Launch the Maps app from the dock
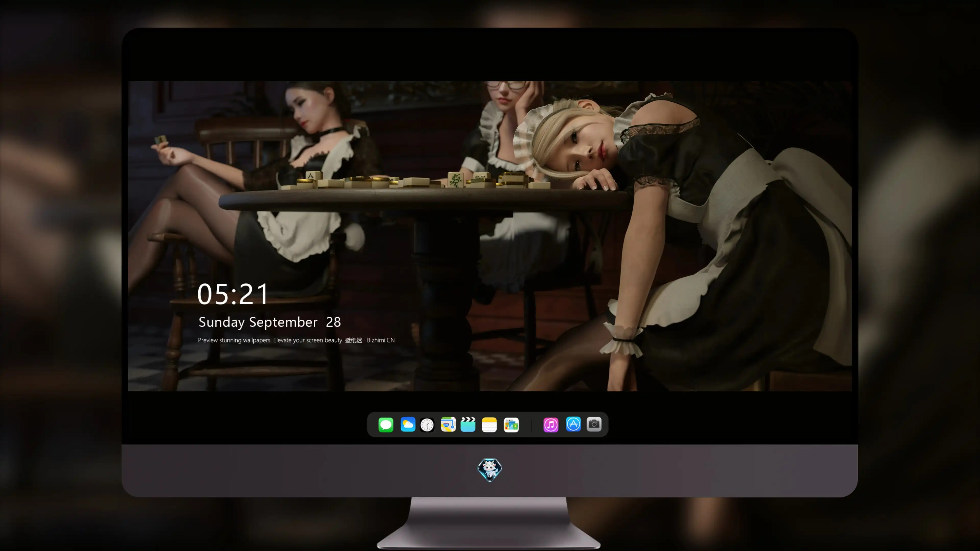The image size is (980, 551). pyautogui.click(x=448, y=424)
